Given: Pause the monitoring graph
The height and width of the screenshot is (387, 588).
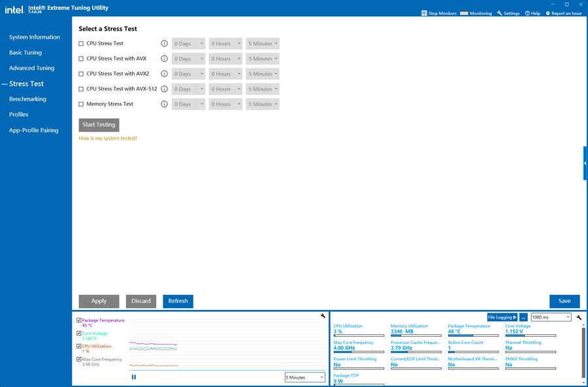Looking at the screenshot, I should click(x=134, y=377).
